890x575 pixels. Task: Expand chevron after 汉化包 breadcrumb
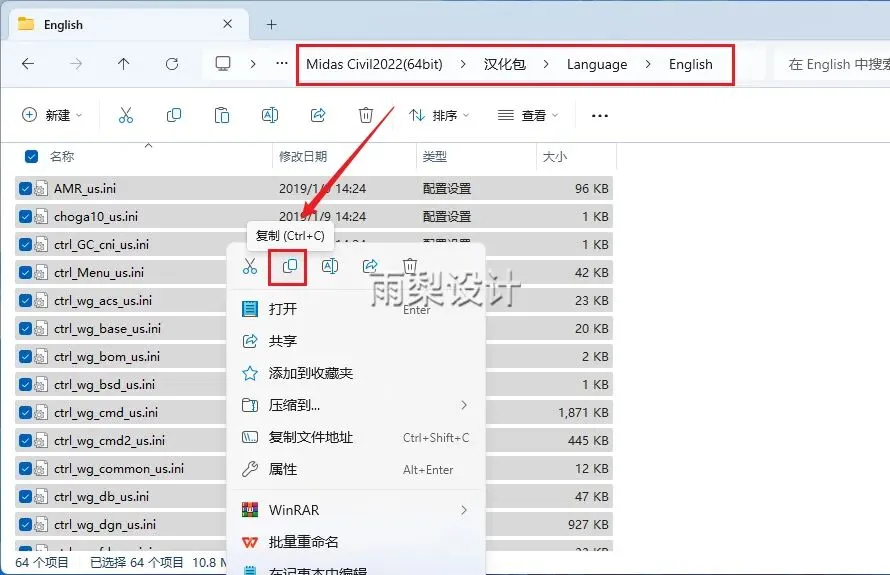(x=546, y=64)
